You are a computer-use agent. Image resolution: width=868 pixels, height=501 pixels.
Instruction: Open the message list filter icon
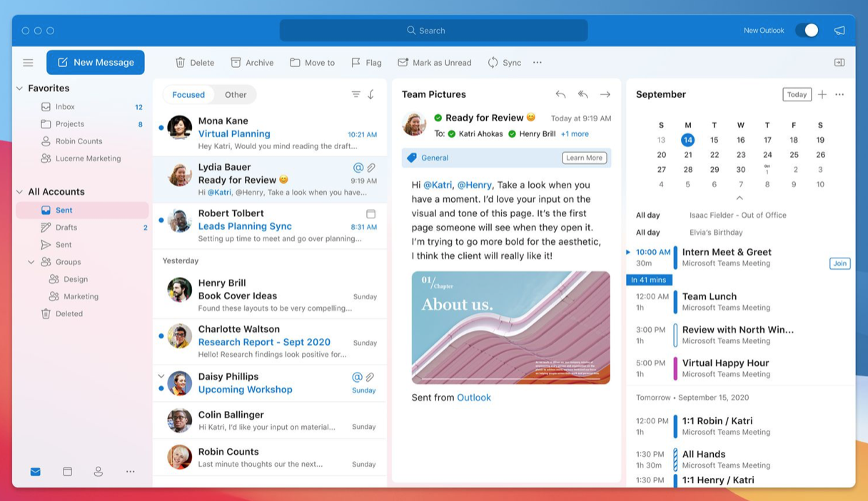(355, 94)
